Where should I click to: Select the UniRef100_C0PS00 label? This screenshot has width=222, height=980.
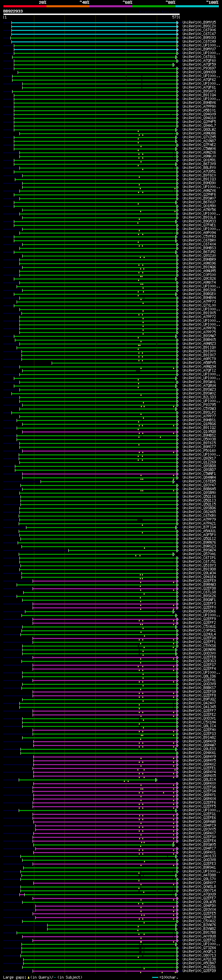coord(199,275)
